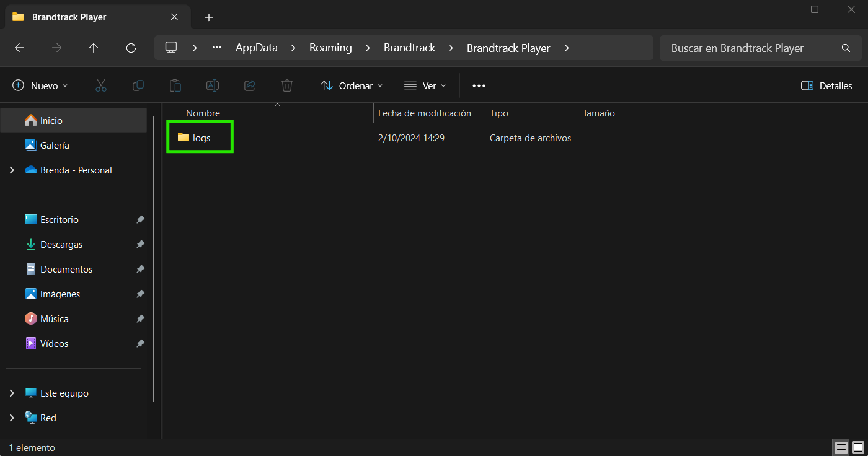Click the Share icon in toolbar

pos(250,85)
